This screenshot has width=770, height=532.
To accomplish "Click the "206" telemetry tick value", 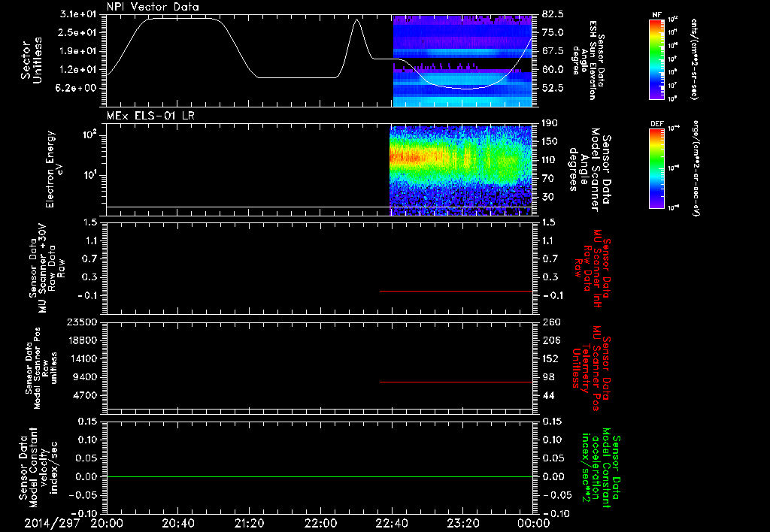I will point(551,340).
